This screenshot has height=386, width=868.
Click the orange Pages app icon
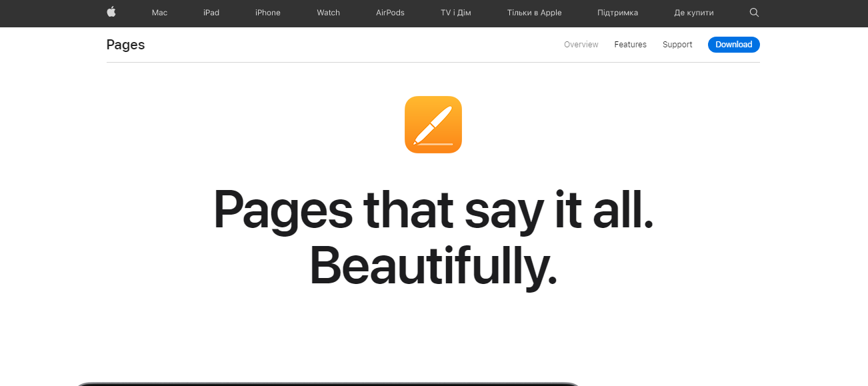pyautogui.click(x=433, y=125)
